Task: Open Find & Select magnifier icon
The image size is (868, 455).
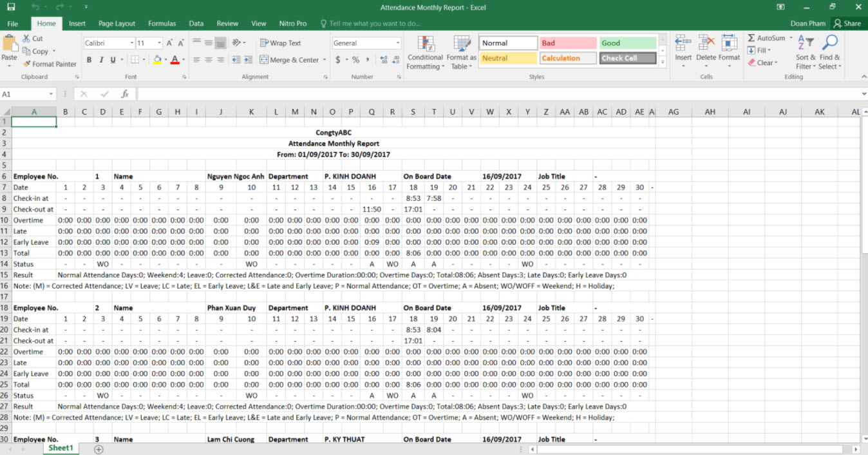Action: click(829, 44)
